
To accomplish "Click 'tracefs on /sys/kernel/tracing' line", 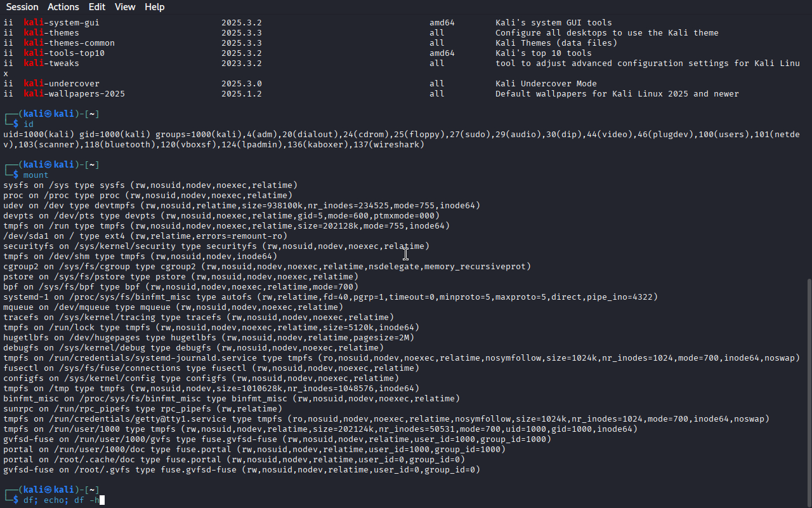I will (199, 317).
